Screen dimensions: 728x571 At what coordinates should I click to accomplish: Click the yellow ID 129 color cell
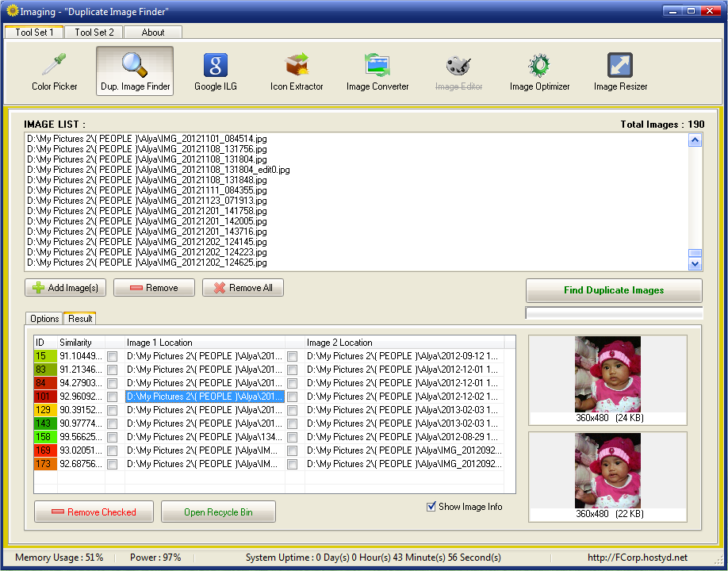(x=45, y=410)
